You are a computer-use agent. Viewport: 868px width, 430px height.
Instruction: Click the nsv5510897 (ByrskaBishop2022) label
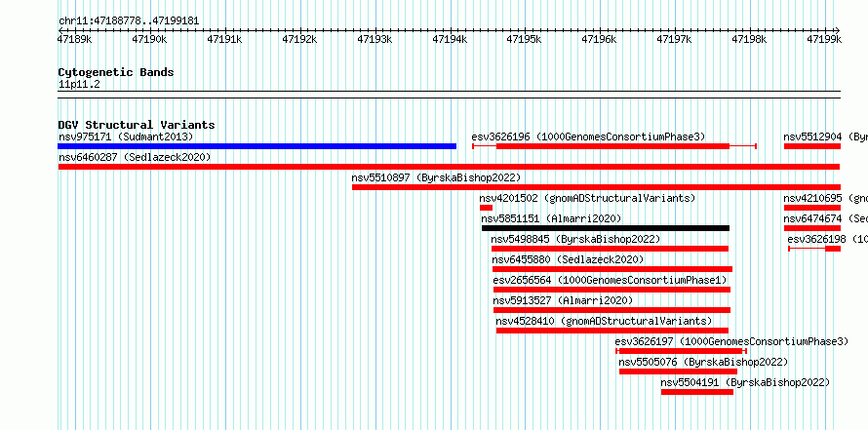(x=436, y=177)
